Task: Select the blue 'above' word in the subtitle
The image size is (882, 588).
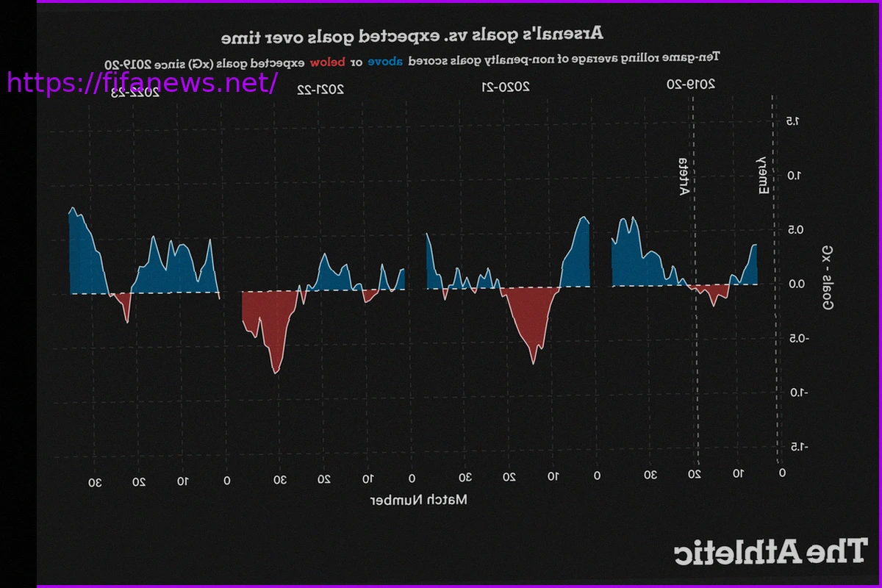Action: (x=385, y=62)
